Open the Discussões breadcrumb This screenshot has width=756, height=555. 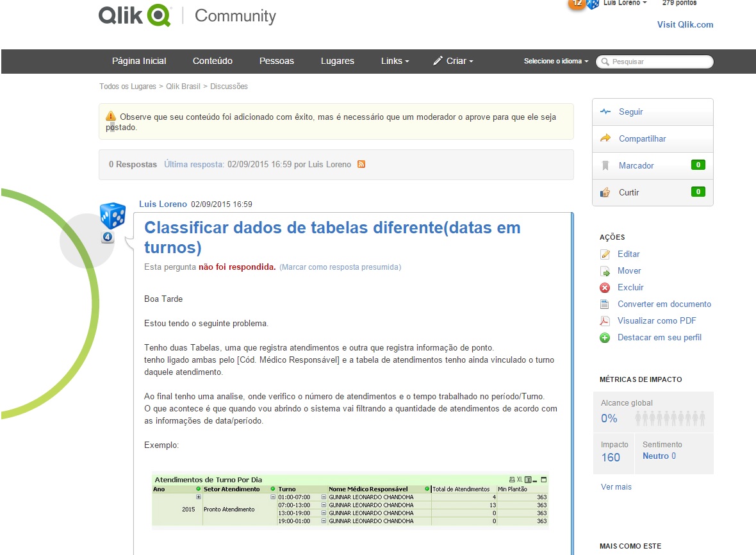[229, 87]
